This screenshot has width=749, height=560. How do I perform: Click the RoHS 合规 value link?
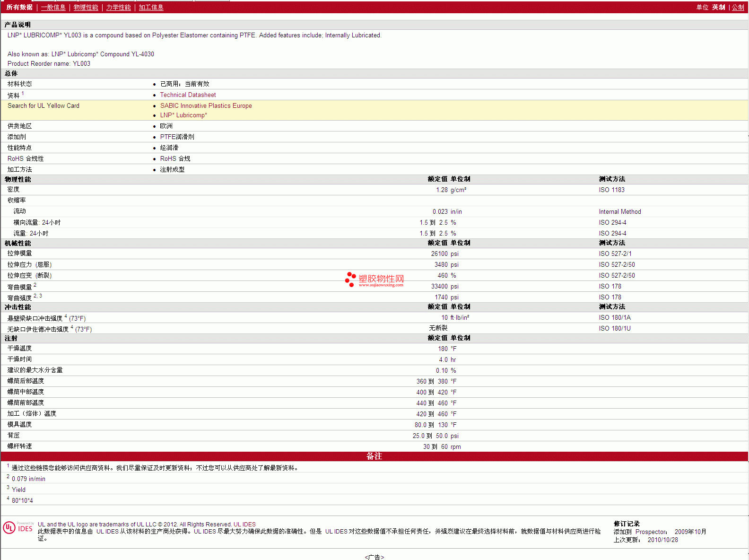(x=175, y=159)
